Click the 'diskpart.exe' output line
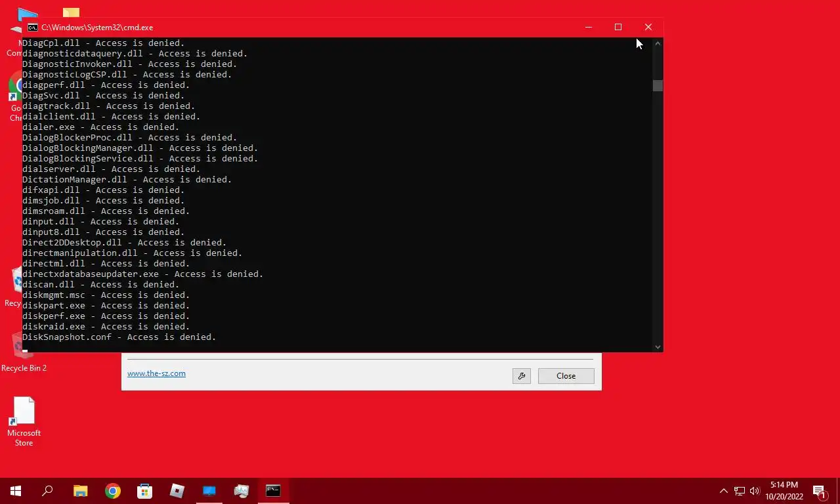Screen dimensions: 840x504 (x=106, y=306)
